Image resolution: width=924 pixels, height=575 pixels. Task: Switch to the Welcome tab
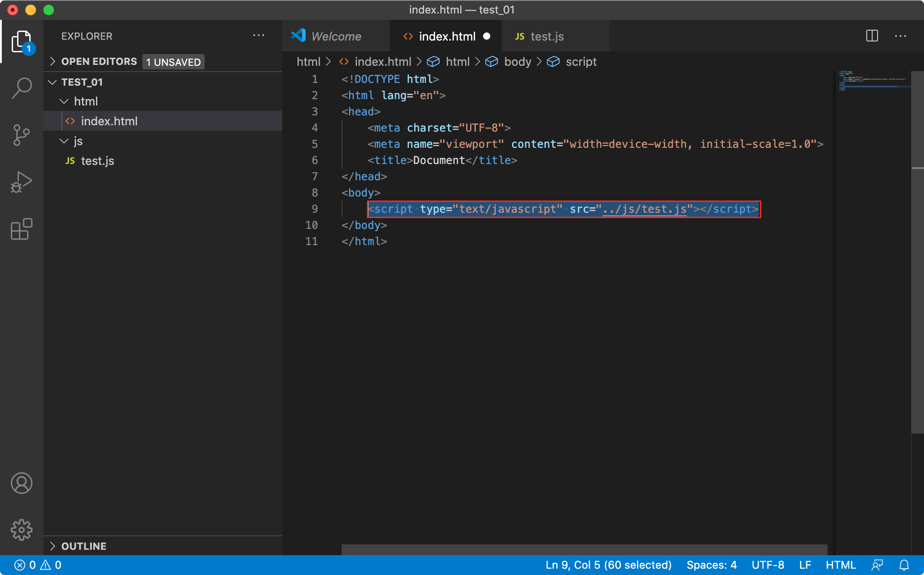click(336, 37)
